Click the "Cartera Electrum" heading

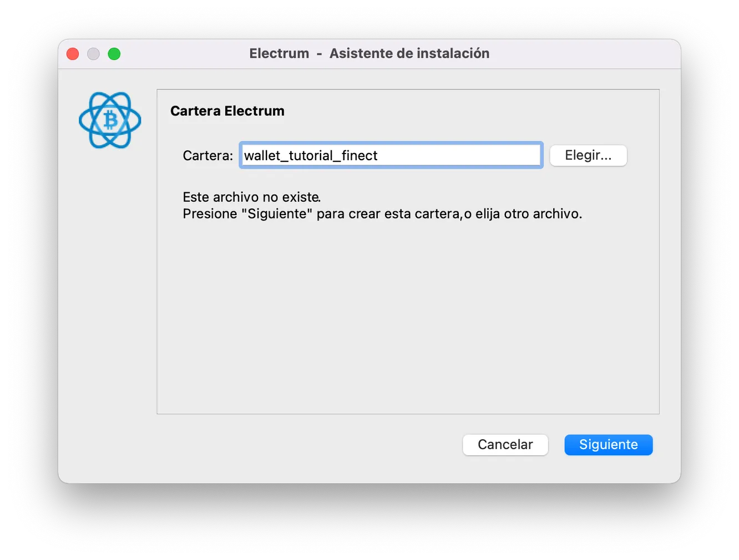click(x=227, y=111)
